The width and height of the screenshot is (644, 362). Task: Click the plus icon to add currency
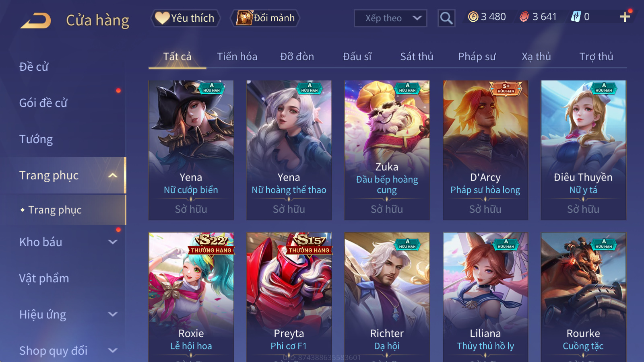tap(625, 16)
